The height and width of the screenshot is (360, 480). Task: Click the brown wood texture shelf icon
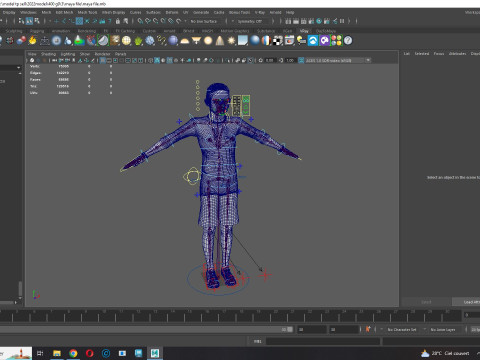(115, 41)
